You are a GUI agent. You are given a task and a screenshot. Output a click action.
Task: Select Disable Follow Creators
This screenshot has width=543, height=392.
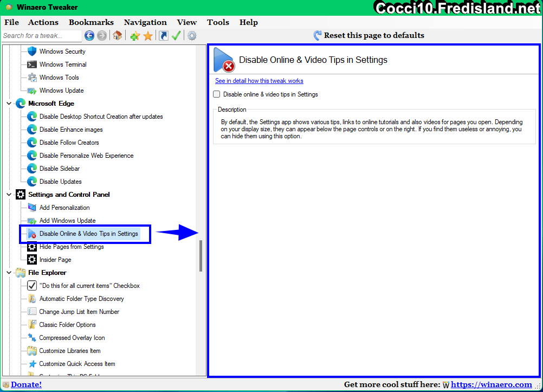click(x=69, y=143)
